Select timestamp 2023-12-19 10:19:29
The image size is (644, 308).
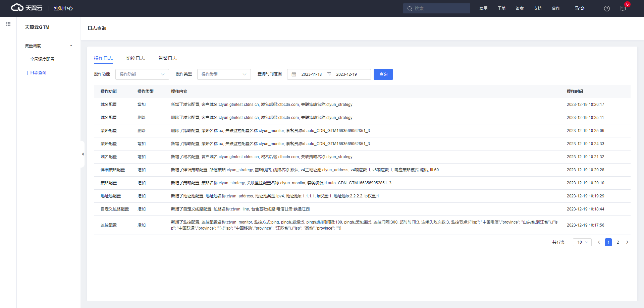click(x=586, y=196)
